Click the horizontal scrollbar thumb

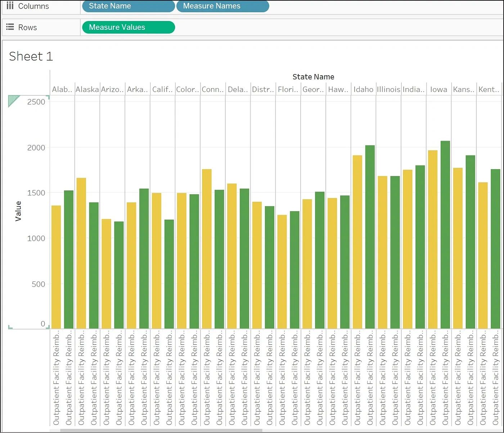coord(161,430)
